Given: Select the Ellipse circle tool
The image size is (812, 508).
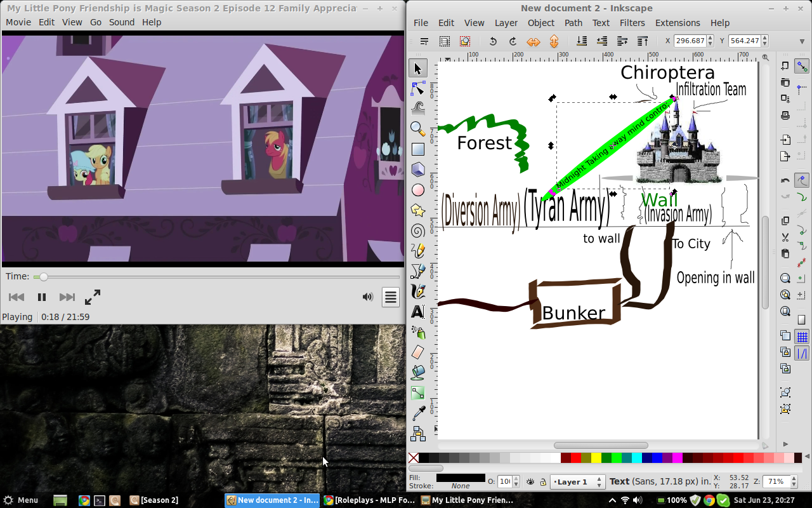Looking at the screenshot, I should pyautogui.click(x=417, y=190).
